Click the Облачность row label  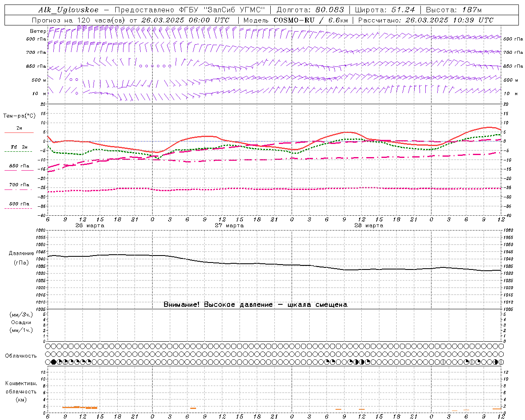[21, 356]
